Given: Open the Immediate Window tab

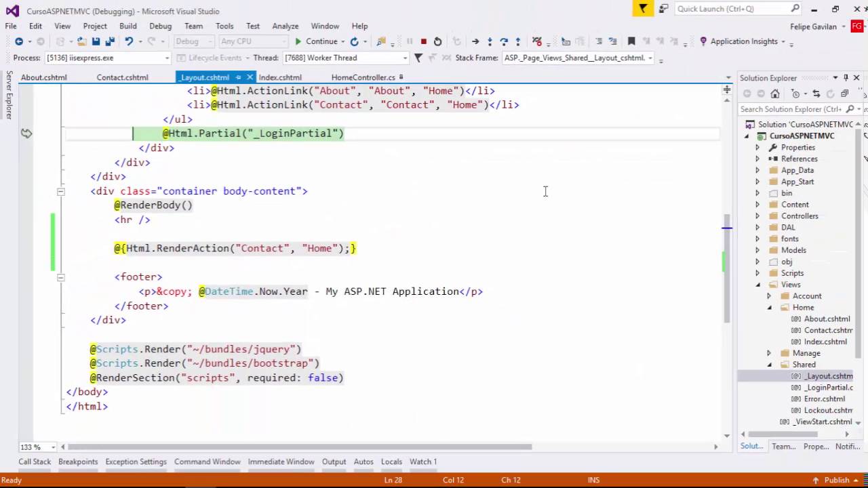Looking at the screenshot, I should point(281,462).
